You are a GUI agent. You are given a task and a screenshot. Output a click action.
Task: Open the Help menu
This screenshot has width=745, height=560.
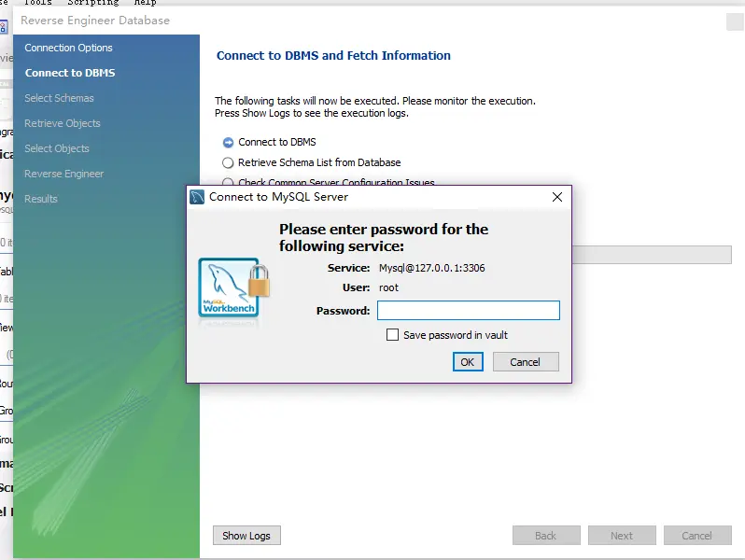coord(145,3)
